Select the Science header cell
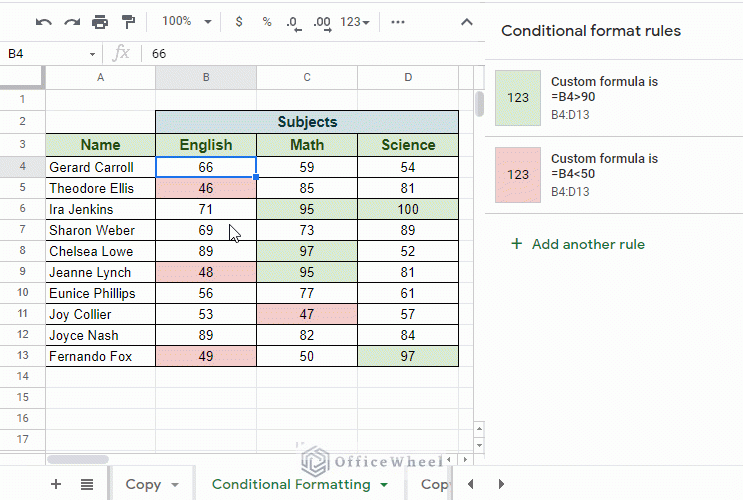This screenshot has width=743, height=500. coord(408,145)
